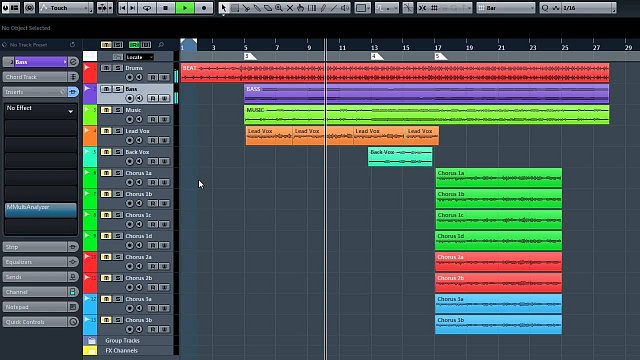This screenshot has height=360, width=640.
Task: Open the Equalizers inspector tab
Action: pyautogui.click(x=35, y=262)
